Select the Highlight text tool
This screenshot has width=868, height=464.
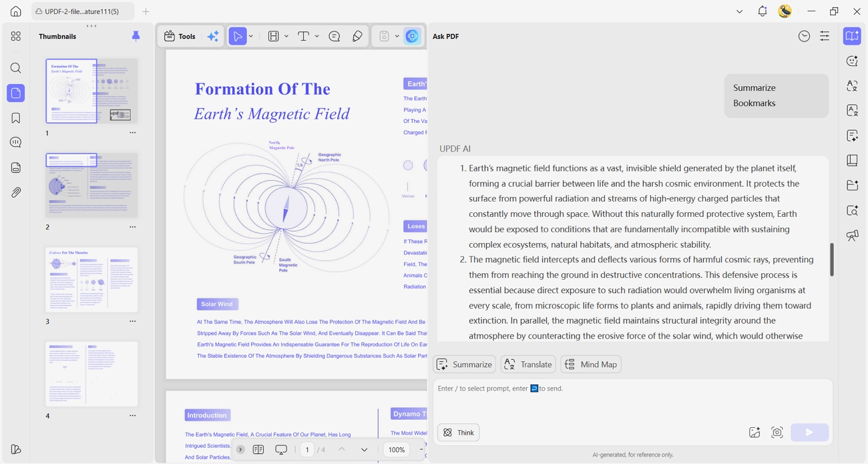point(274,36)
